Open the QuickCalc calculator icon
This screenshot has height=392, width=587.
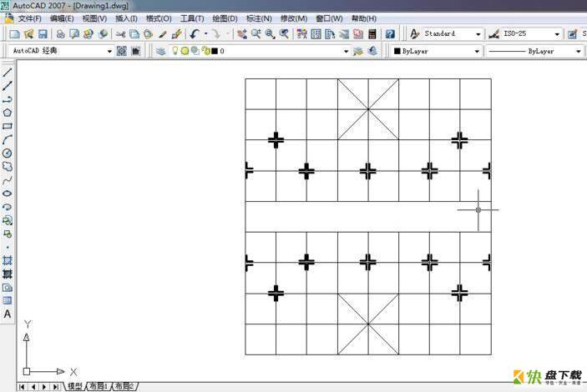point(372,34)
